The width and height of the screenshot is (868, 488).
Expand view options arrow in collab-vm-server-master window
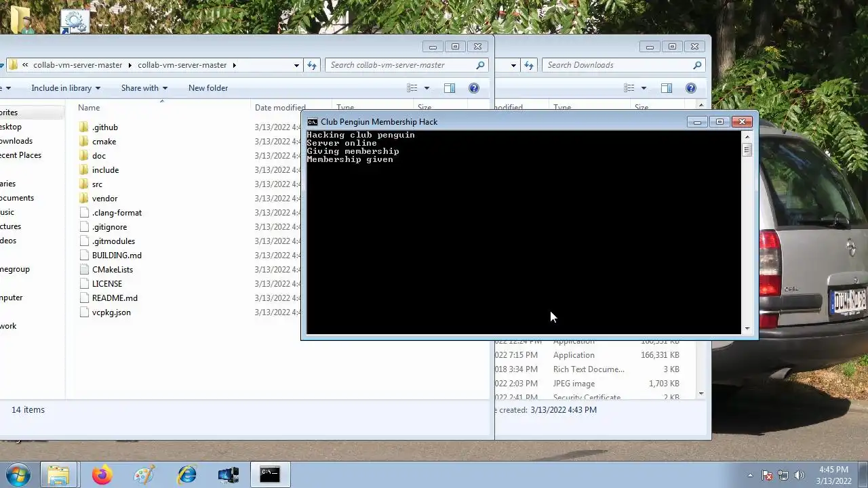coord(427,88)
